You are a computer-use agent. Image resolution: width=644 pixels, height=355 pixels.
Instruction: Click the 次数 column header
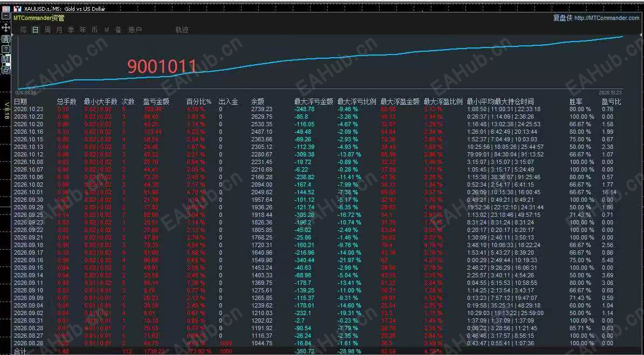coord(128,101)
